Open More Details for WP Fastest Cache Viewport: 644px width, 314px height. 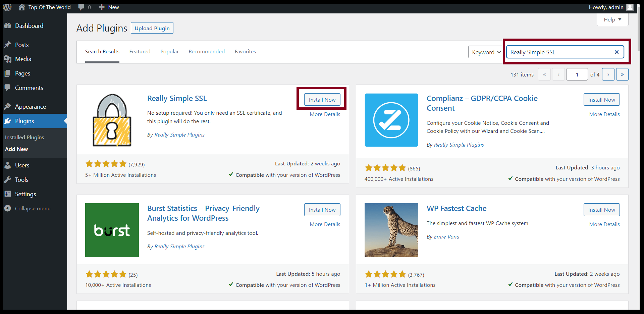604,224
